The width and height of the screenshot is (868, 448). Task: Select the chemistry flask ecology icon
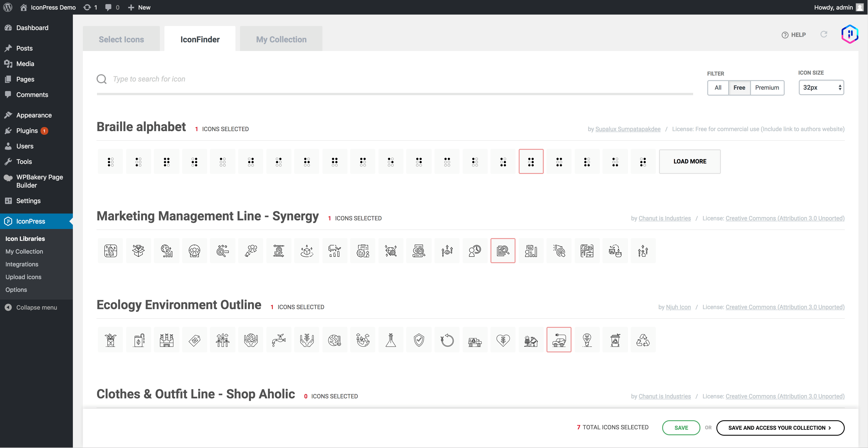(391, 340)
